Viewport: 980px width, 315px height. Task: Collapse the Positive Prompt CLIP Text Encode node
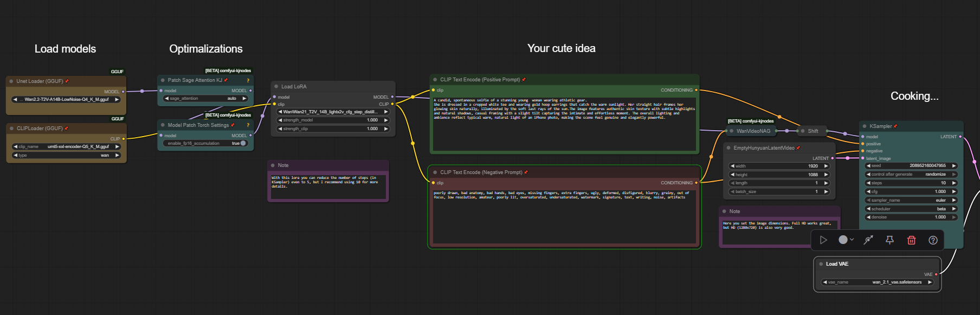pyautogui.click(x=435, y=80)
